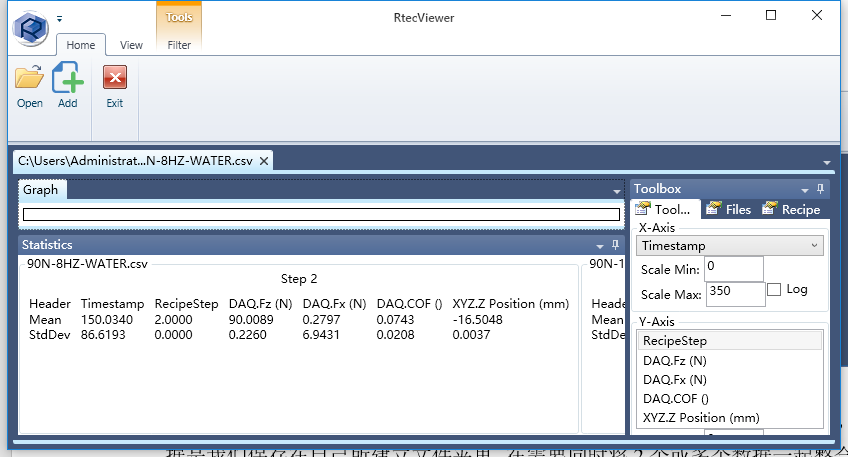Click the red Exit icon

click(x=115, y=79)
